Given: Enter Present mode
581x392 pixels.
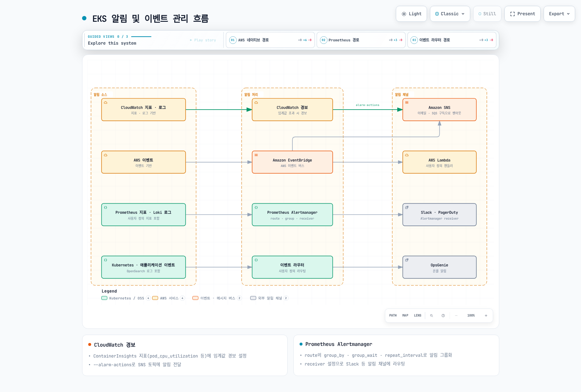Looking at the screenshot, I should pyautogui.click(x=523, y=14).
